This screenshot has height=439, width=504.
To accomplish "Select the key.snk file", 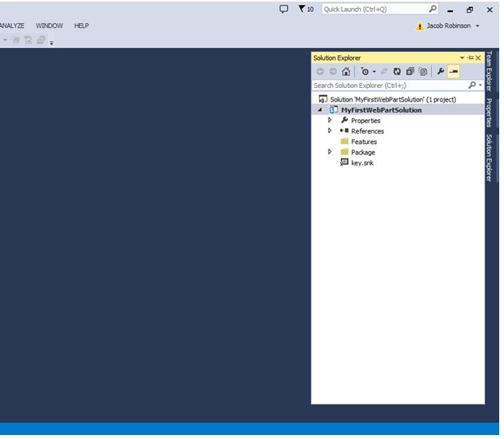I will [x=362, y=163].
